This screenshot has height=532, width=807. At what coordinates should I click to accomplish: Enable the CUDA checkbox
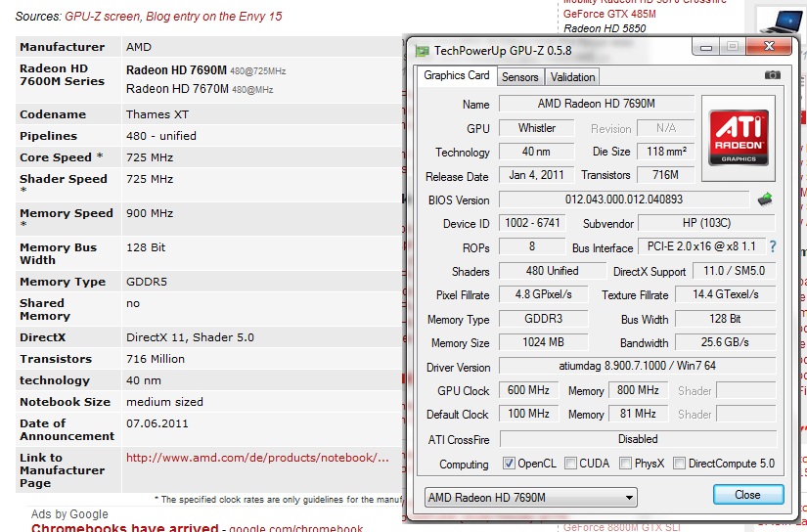point(570,464)
